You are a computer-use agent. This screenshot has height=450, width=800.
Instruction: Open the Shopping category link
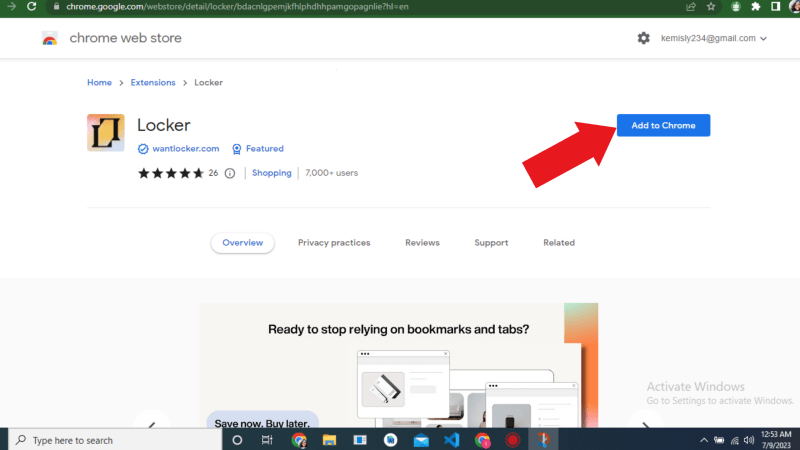271,173
